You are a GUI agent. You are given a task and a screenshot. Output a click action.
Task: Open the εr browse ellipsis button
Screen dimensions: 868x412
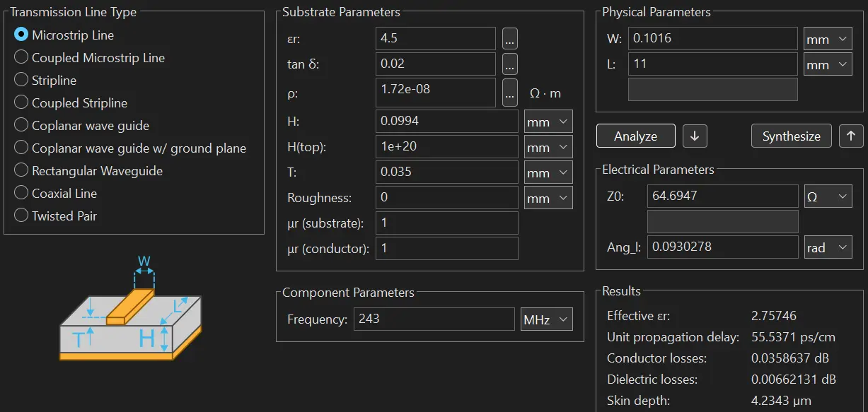click(510, 38)
